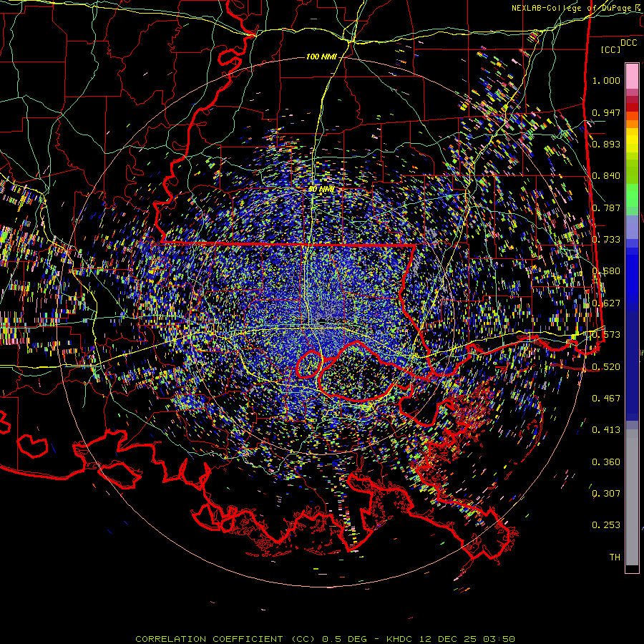Select the 0.413 scale value
The width and height of the screenshot is (644, 644).
pyautogui.click(x=606, y=430)
